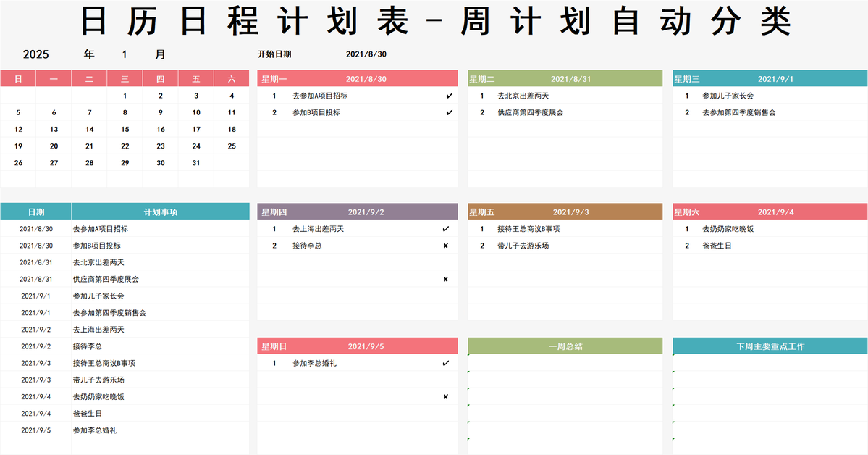
Task: Select the 星期三 header label
Action: 686,79
